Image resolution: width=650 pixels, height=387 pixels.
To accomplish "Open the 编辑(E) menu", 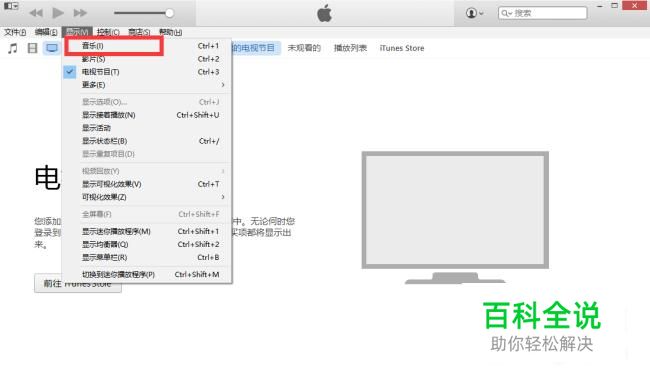I will (x=46, y=32).
